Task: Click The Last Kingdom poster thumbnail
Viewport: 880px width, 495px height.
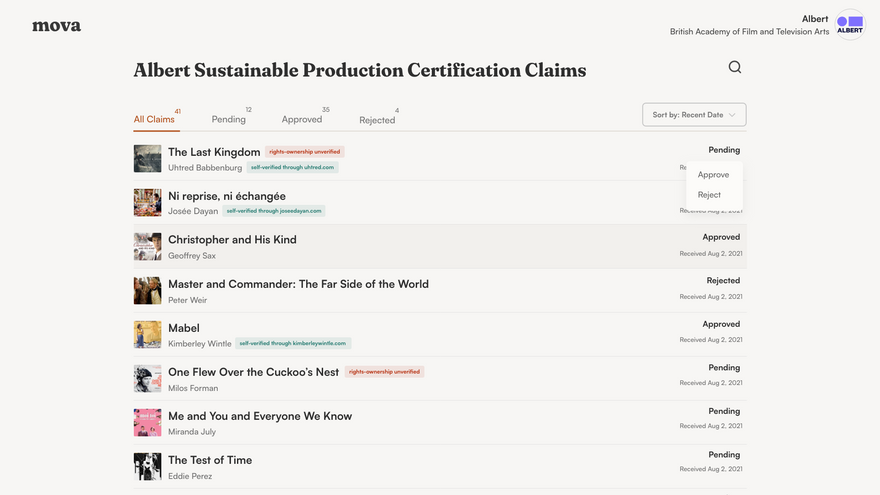Action: click(147, 159)
